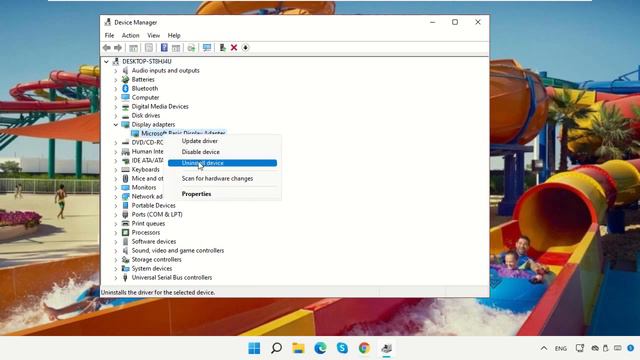Click the round down-arrow toolbar icon
The width and height of the screenshot is (640, 360).
point(245,48)
